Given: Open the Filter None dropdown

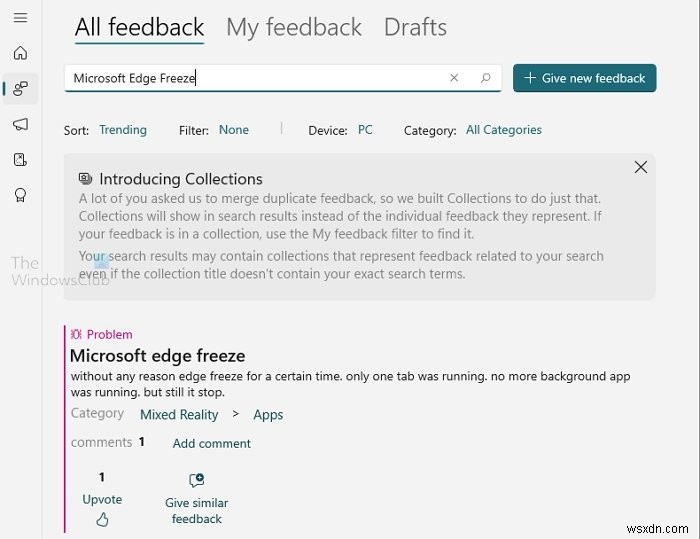Looking at the screenshot, I should [x=234, y=130].
